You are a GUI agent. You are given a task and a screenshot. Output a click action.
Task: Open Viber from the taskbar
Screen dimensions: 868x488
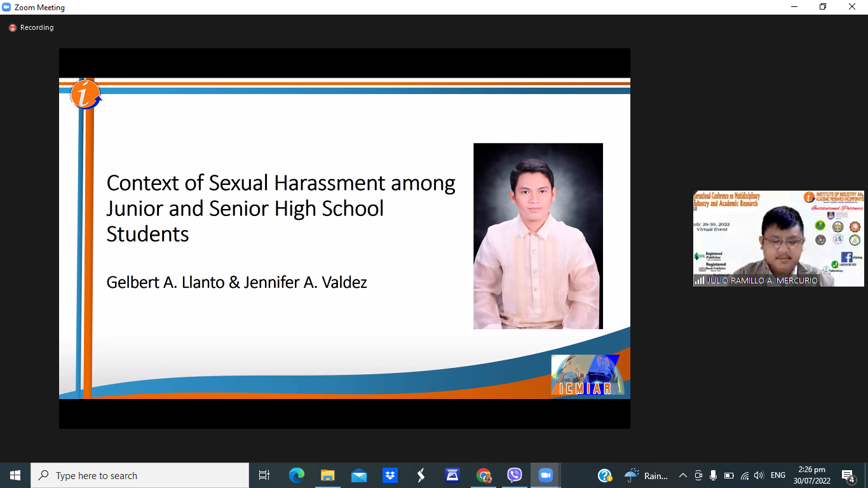[x=514, y=475]
